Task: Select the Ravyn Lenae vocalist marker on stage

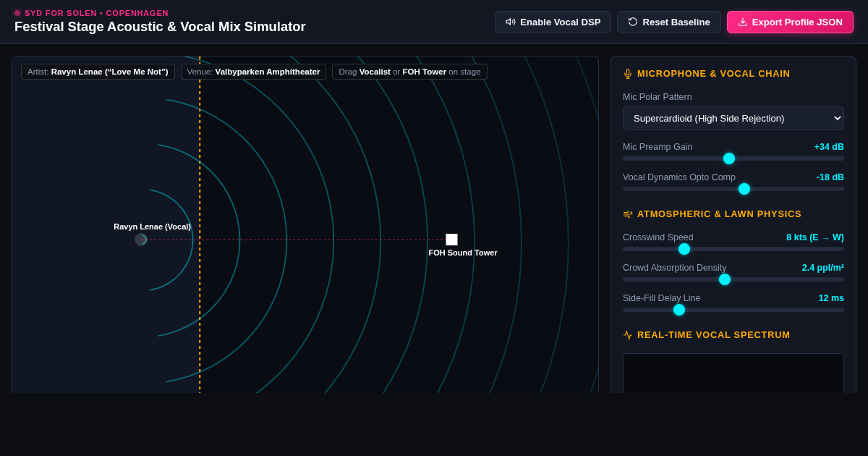Action: pos(141,240)
